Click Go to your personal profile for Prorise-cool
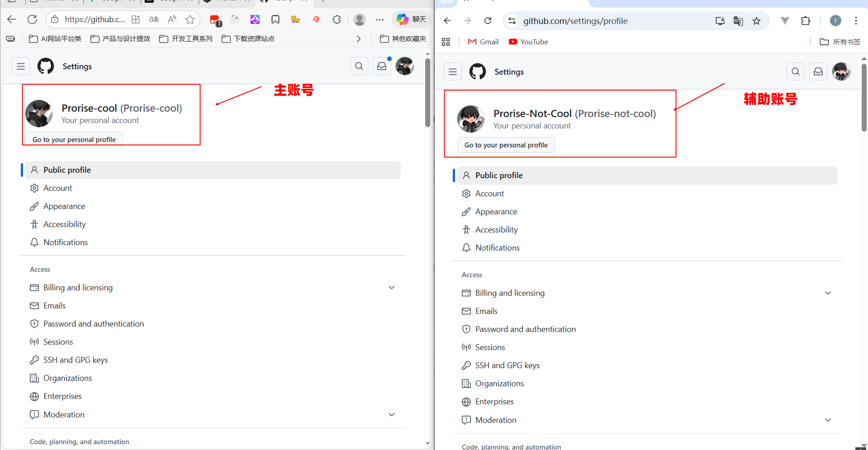The width and height of the screenshot is (868, 450). click(x=74, y=139)
